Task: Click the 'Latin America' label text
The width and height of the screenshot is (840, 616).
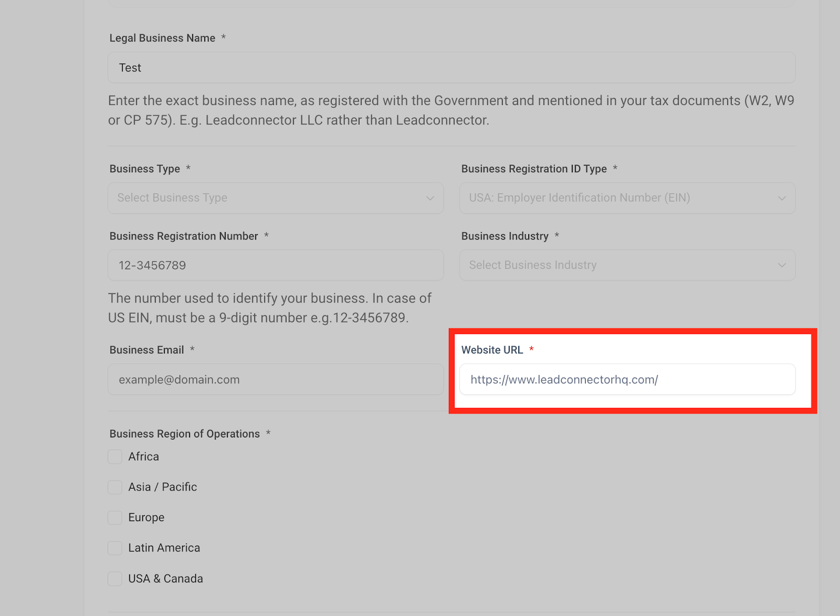Action: point(164,548)
